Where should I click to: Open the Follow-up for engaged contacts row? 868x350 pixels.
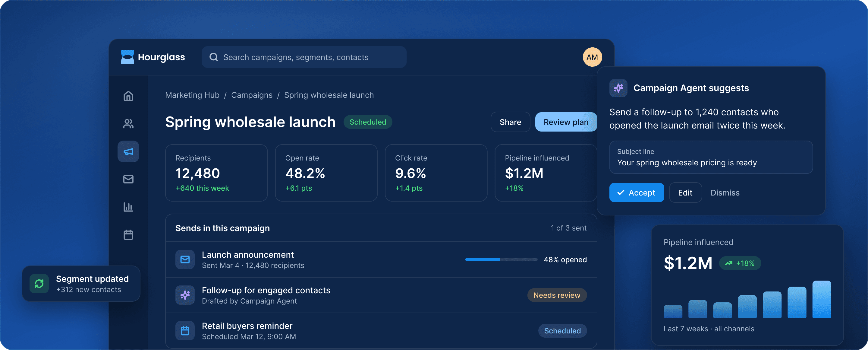coord(381,295)
